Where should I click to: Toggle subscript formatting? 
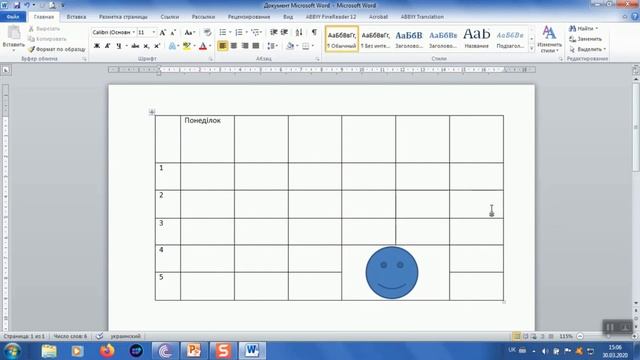tap(146, 46)
